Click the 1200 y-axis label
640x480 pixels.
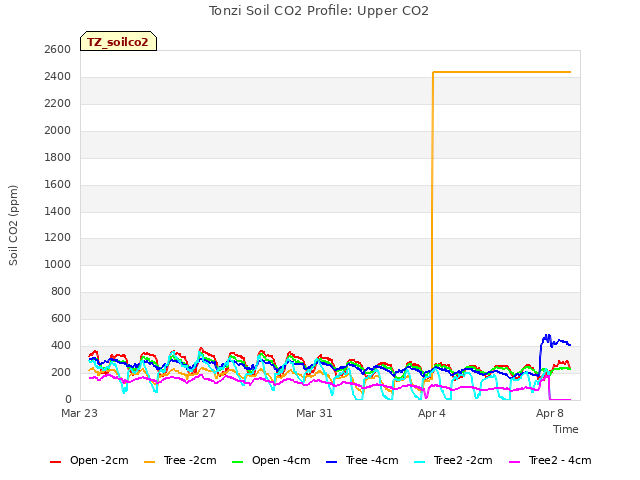click(58, 238)
